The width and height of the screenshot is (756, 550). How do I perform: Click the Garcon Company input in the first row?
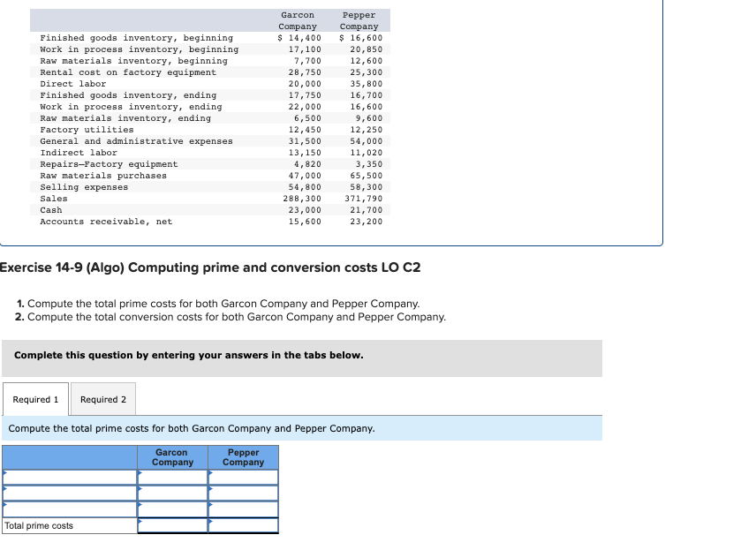(172, 475)
